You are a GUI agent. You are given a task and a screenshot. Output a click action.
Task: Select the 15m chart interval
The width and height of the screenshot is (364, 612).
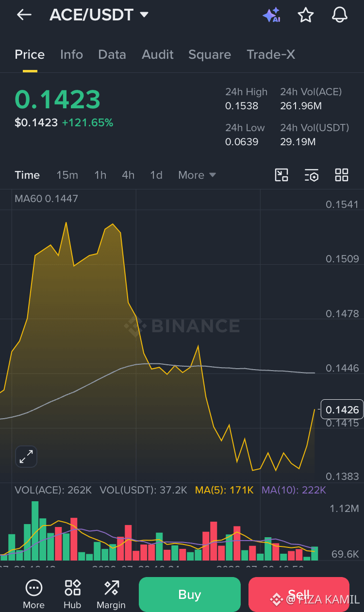[67, 175]
